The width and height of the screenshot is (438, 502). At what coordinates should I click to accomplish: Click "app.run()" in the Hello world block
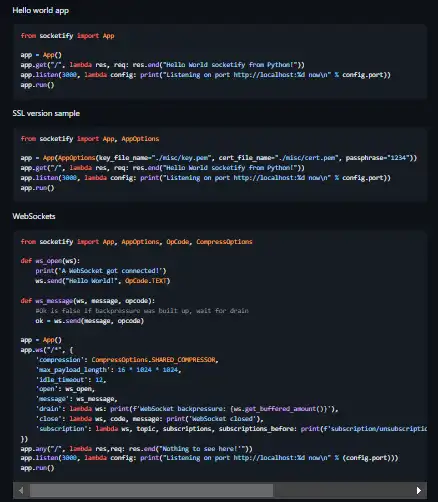point(37,85)
